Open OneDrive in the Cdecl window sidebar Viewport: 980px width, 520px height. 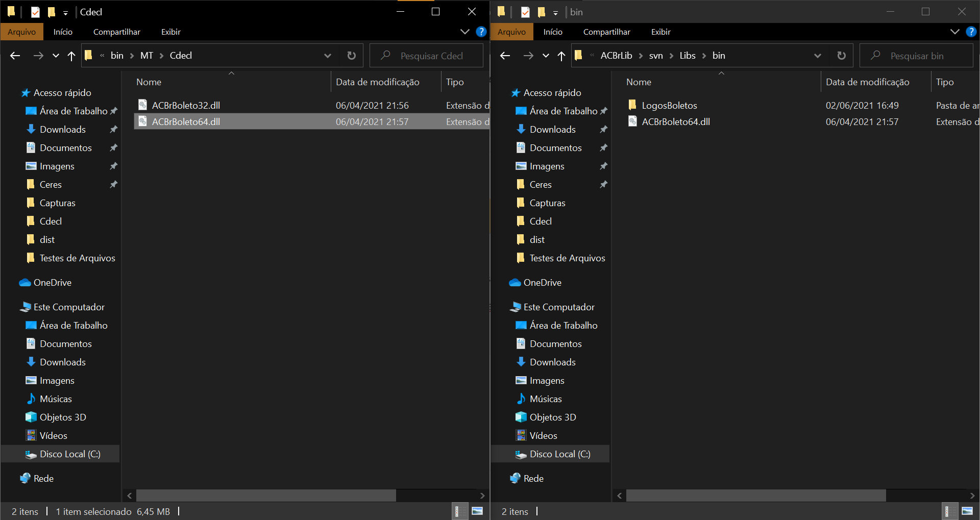click(52, 282)
